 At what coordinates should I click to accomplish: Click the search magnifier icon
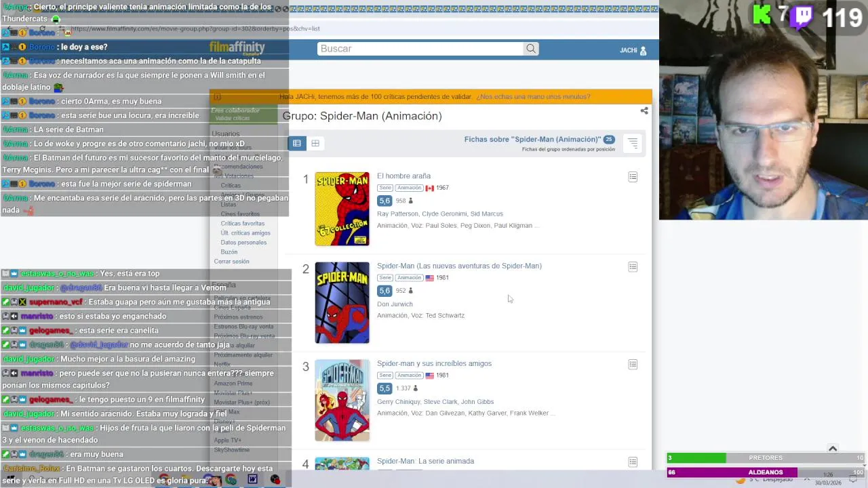531,49
